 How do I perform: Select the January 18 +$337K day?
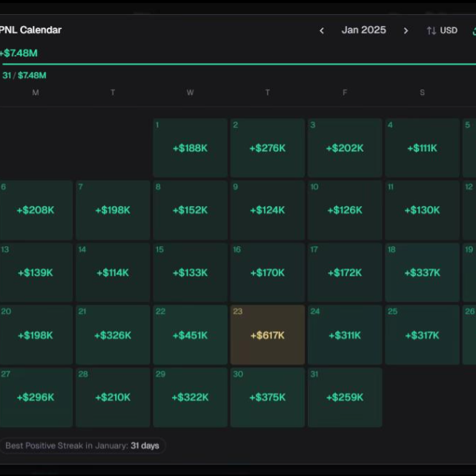422,272
